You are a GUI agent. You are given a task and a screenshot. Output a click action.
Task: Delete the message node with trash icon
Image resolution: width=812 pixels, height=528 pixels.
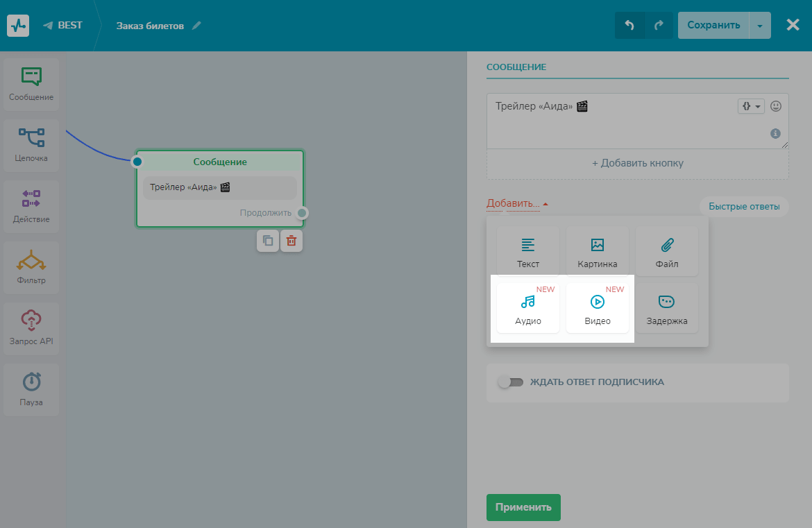pos(291,241)
